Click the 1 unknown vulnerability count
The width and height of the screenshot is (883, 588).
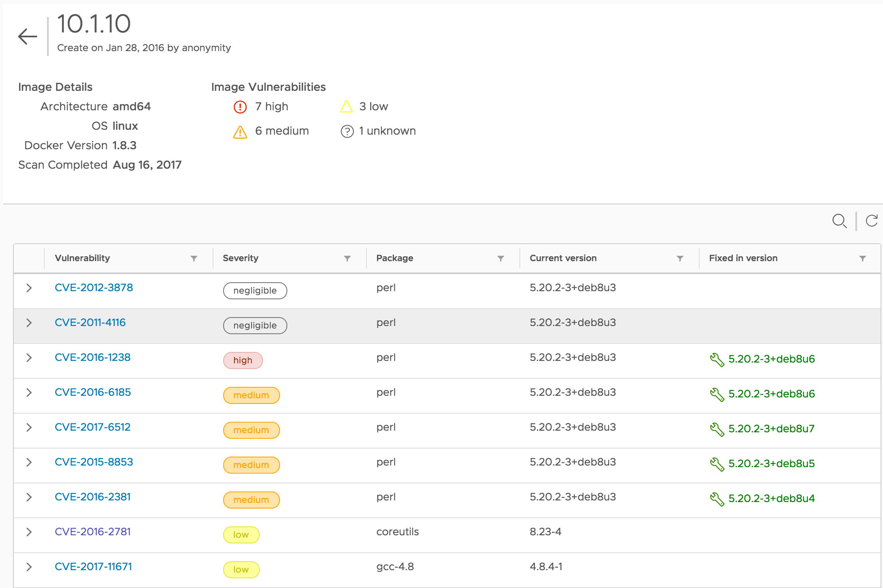coord(388,131)
